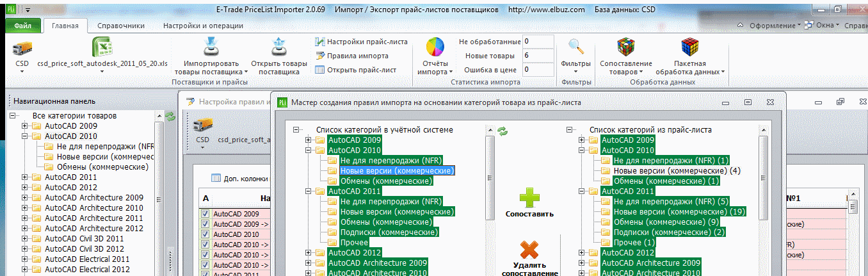Click Открыть прайс-лист
Screen dimensions: 868x276
pos(355,70)
